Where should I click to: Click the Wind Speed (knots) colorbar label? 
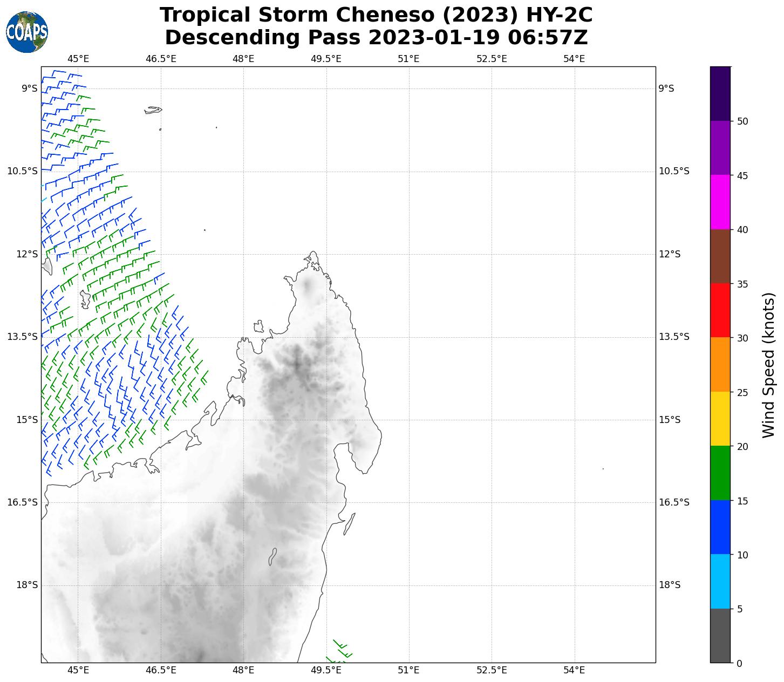(768, 365)
